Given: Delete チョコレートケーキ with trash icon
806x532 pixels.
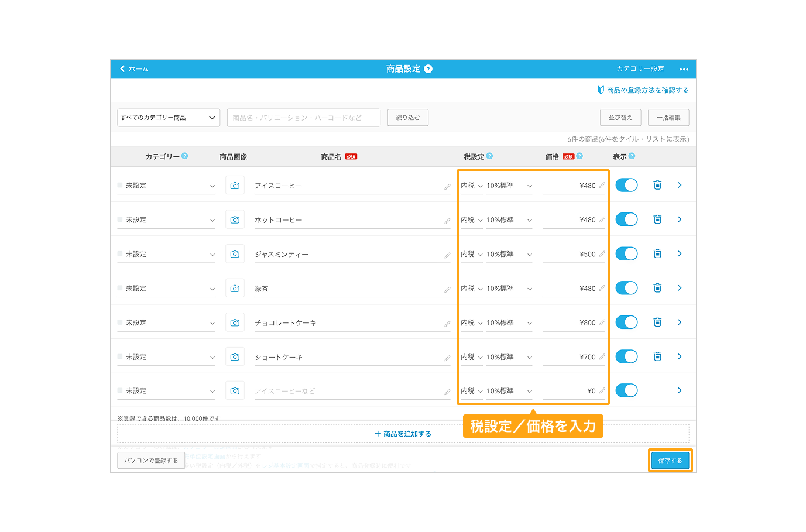Looking at the screenshot, I should pos(657,322).
